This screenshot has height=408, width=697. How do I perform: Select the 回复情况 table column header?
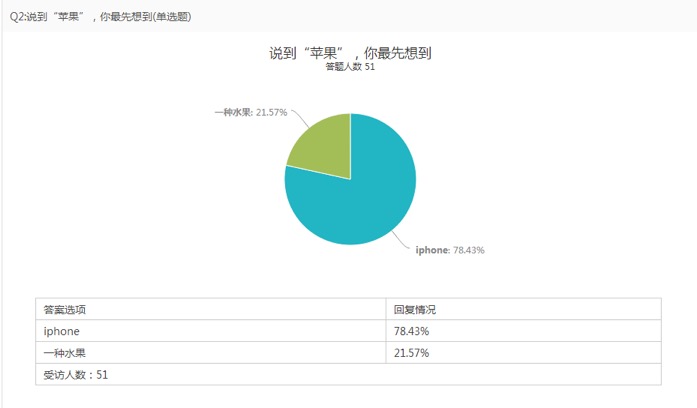click(414, 309)
